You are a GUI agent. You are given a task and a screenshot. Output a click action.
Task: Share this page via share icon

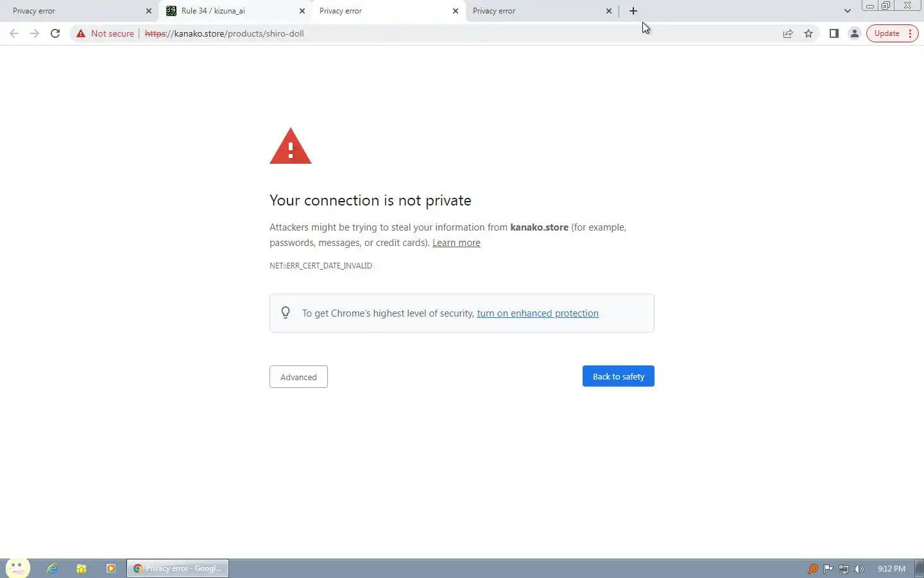point(788,33)
